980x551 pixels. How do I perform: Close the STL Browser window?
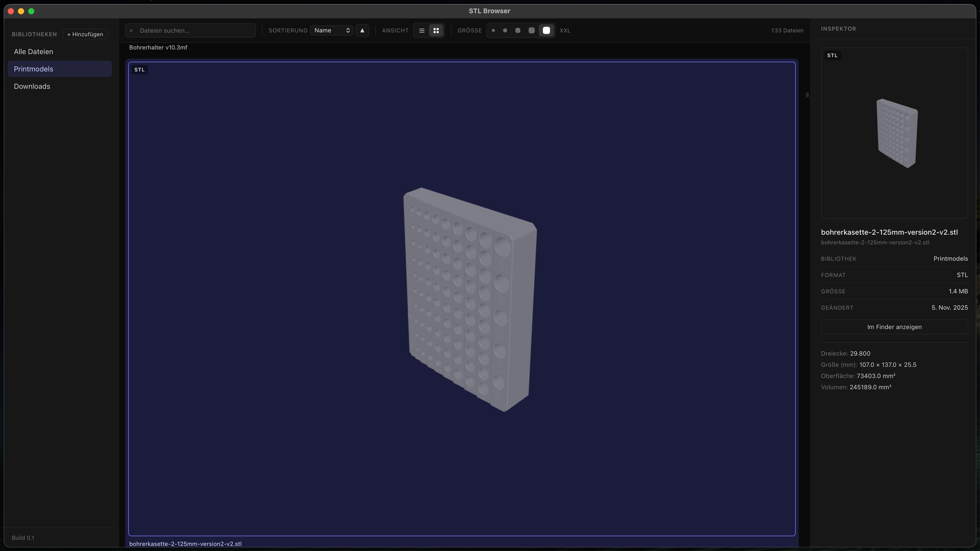pyautogui.click(x=11, y=11)
